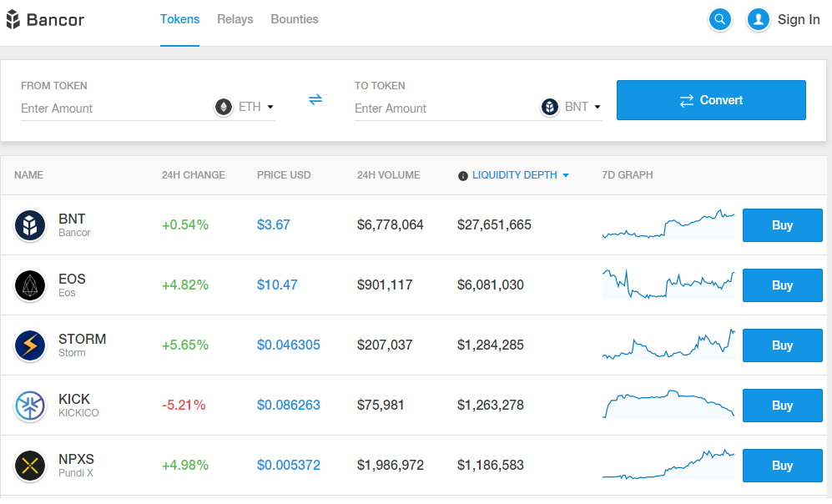This screenshot has width=832, height=504.
Task: Select the STORM +5.65% change value
Action: point(185,345)
